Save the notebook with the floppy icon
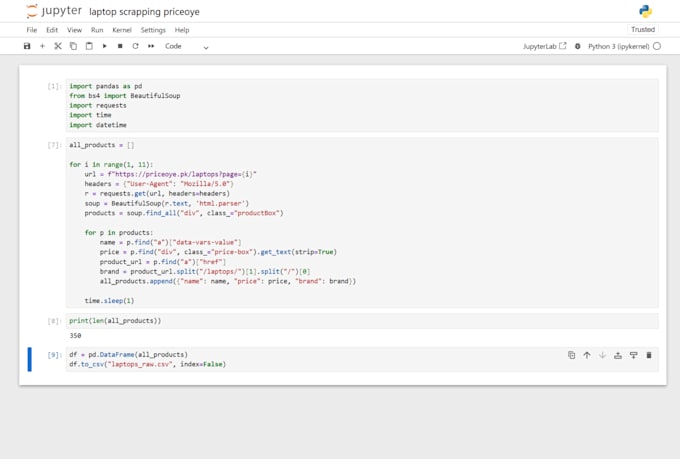The width and height of the screenshot is (680, 459). click(27, 46)
